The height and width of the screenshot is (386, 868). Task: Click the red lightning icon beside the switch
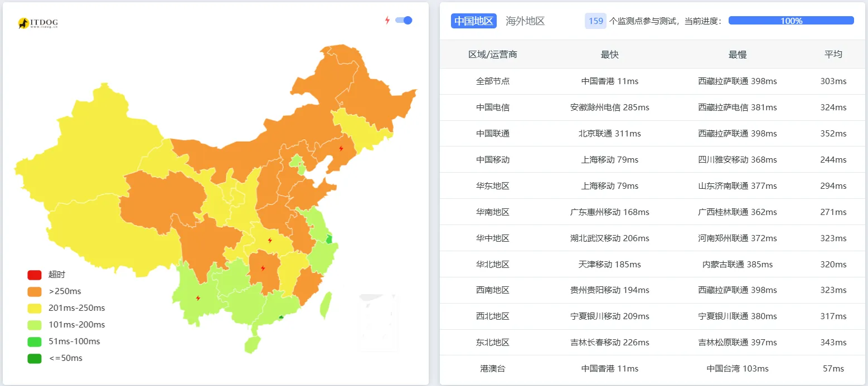point(387,20)
